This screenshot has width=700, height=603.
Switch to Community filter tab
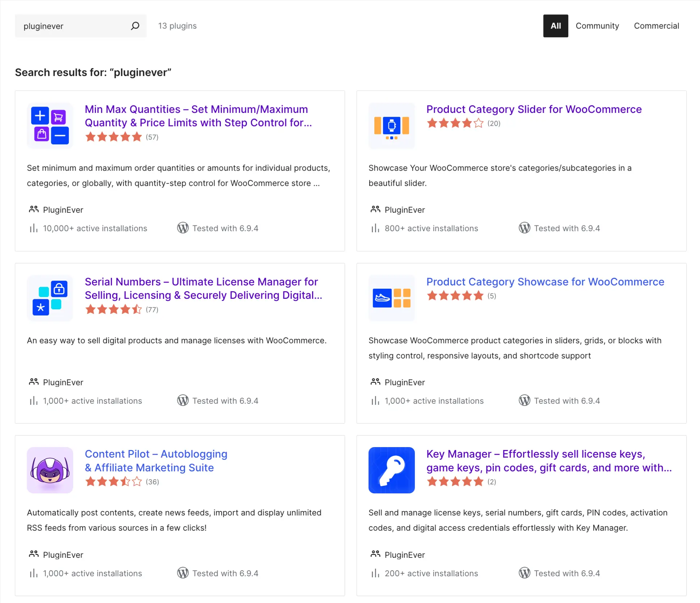[x=597, y=26]
